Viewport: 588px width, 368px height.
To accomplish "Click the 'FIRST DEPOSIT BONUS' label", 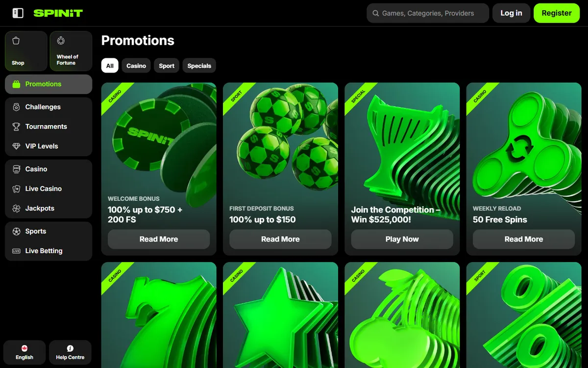I will [262, 209].
